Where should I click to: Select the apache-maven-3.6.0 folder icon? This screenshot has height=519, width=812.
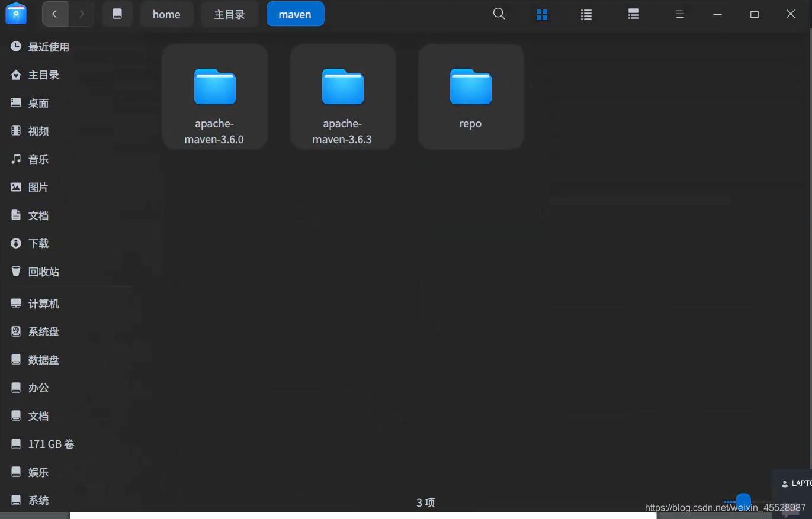point(215,86)
